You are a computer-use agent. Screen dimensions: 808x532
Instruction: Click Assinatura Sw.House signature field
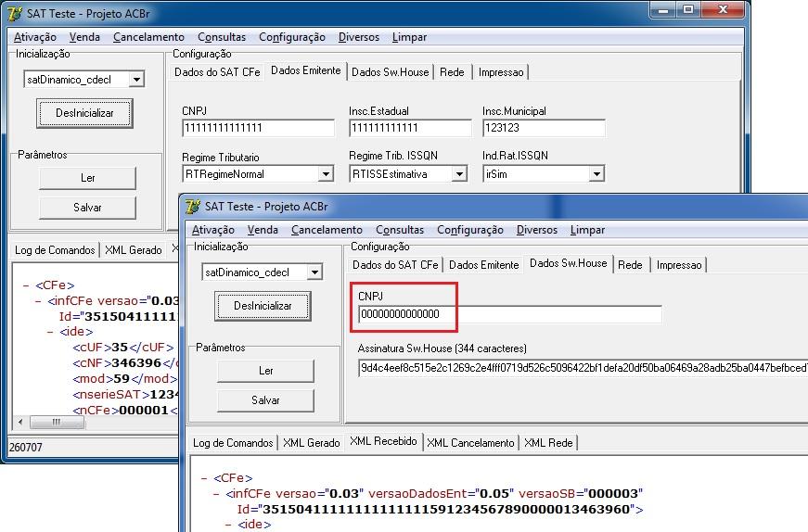click(x=583, y=368)
